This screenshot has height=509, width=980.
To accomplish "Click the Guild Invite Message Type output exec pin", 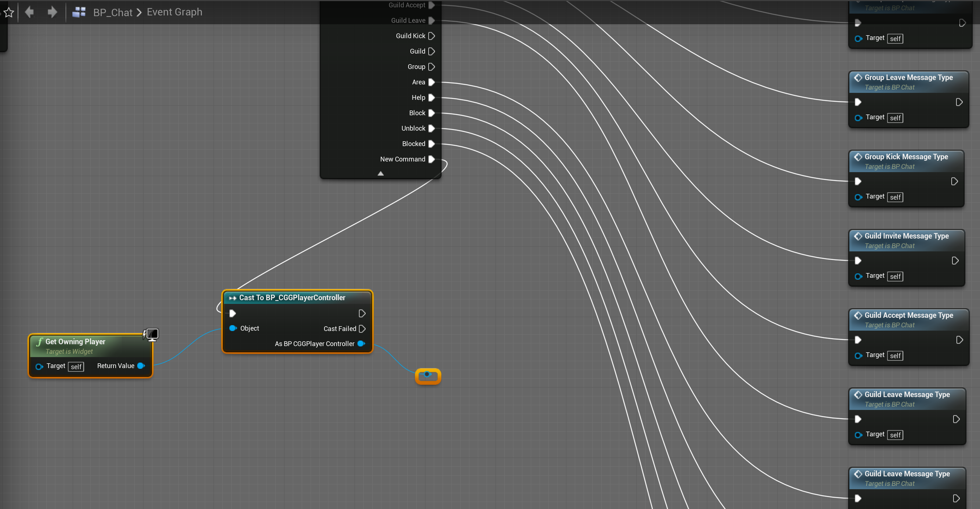I will click(x=955, y=261).
